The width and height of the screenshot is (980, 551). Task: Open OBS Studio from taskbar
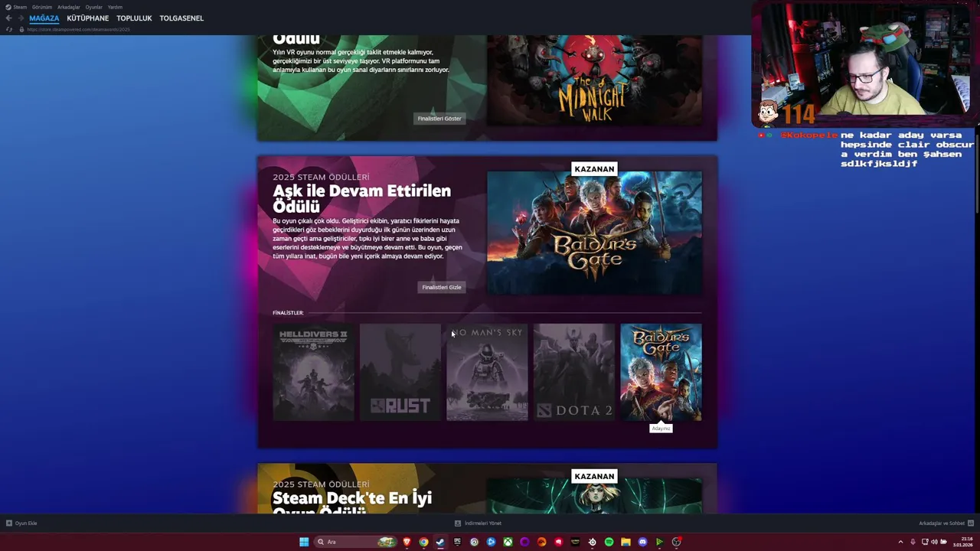[x=676, y=542]
